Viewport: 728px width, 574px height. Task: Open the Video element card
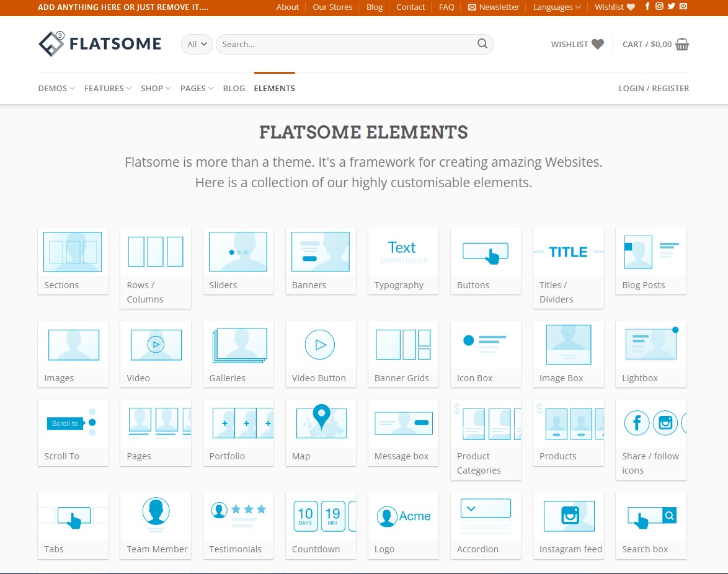coord(156,354)
